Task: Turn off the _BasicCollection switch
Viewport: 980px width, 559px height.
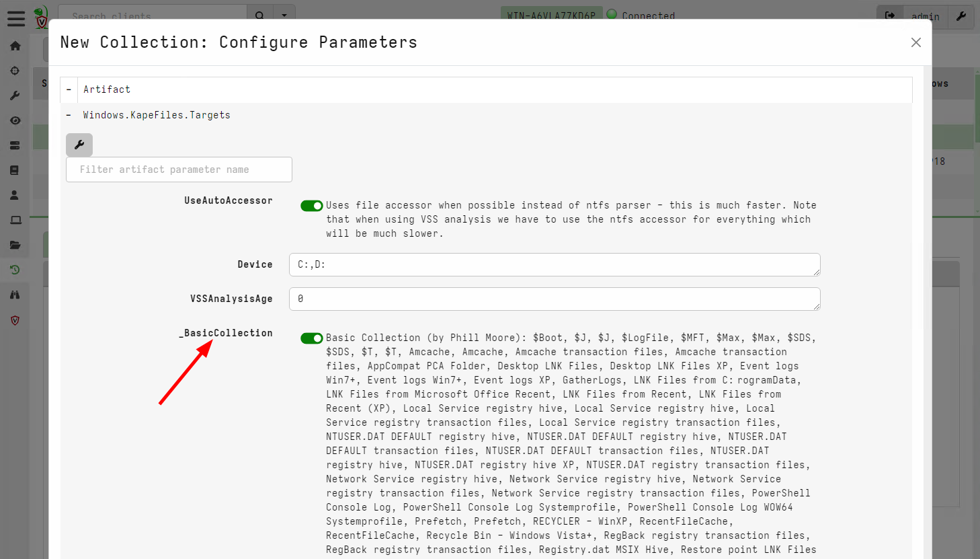Action: [x=312, y=338]
